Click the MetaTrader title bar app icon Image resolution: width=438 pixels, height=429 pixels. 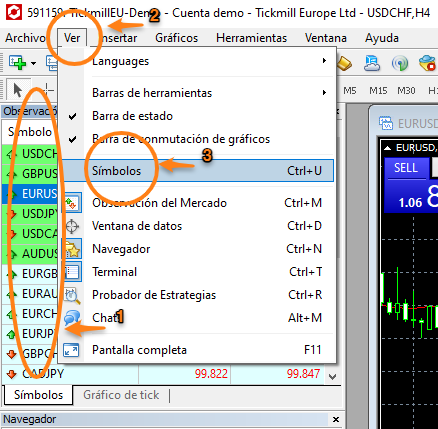point(14,13)
